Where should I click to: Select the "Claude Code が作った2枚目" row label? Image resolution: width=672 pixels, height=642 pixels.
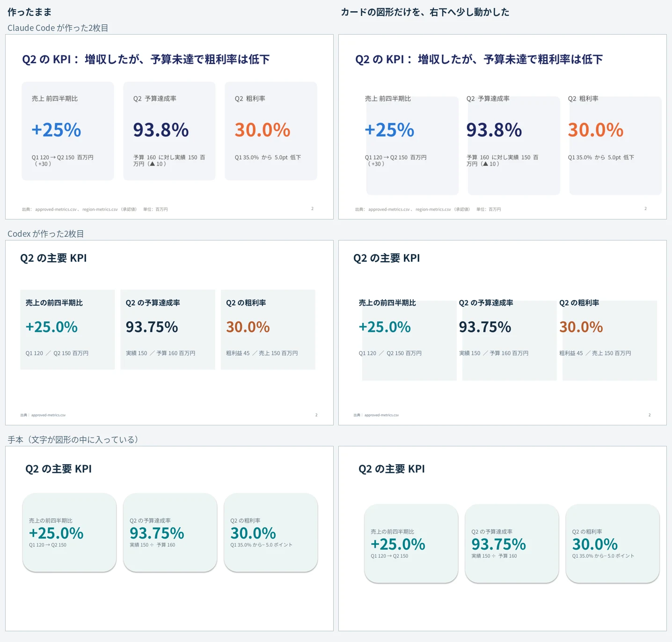pyautogui.click(x=58, y=28)
